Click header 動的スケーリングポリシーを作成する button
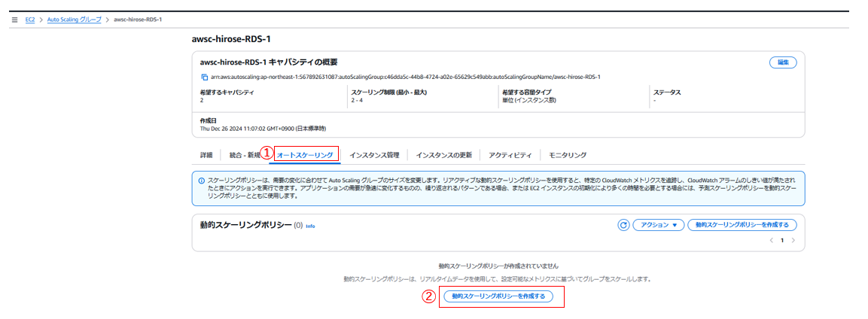Image resolution: width=868 pixels, height=319 pixels. (x=742, y=225)
